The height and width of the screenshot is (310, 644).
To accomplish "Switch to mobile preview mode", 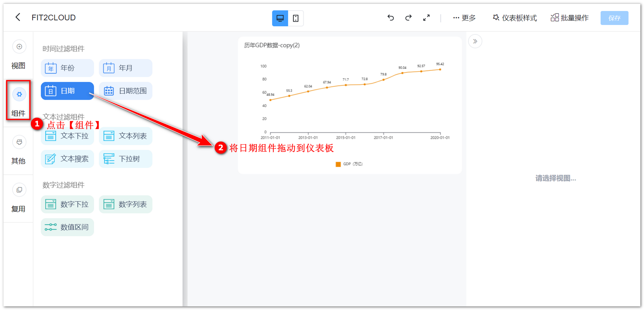I will pos(296,18).
